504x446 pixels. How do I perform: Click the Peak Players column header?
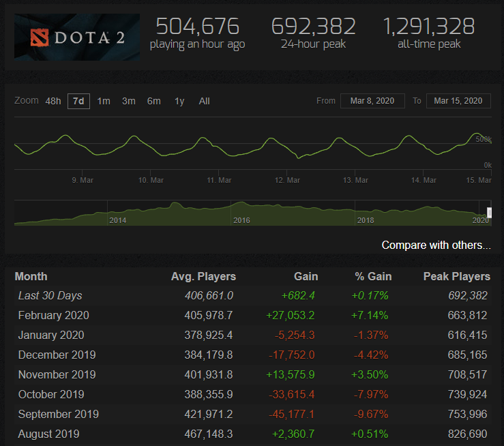coord(457,277)
